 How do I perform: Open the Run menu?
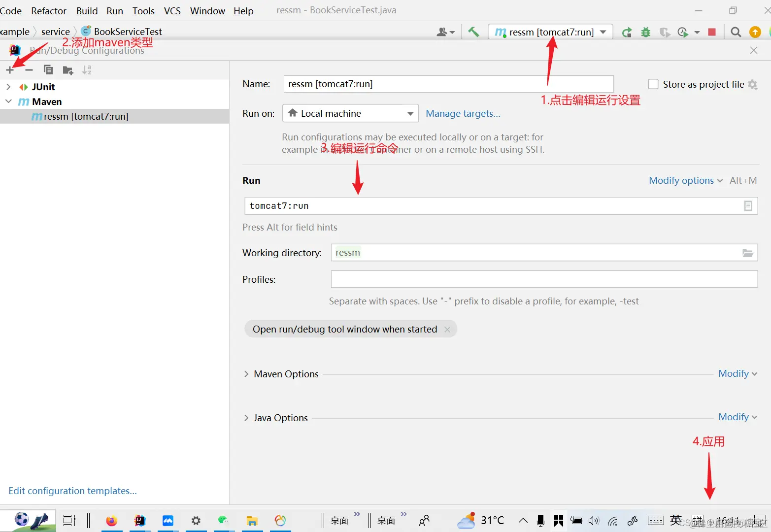[115, 11]
